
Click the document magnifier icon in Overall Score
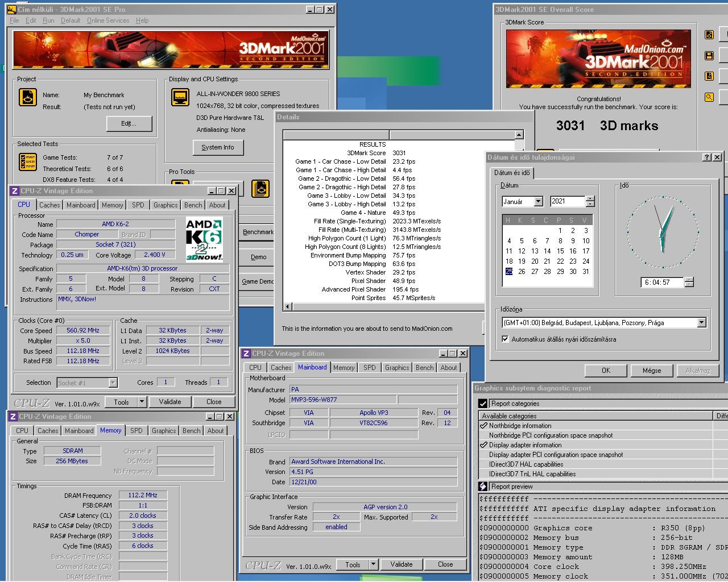(x=709, y=76)
